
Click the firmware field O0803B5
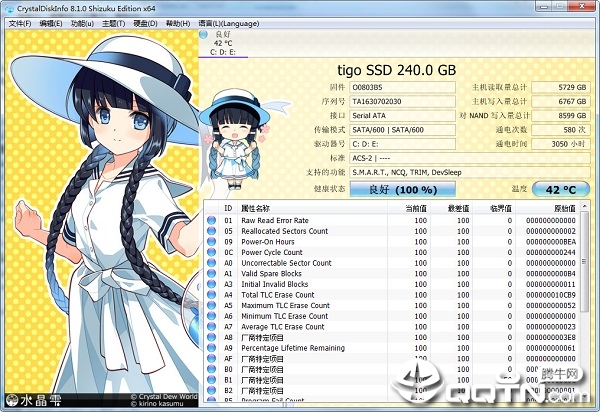[x=403, y=87]
